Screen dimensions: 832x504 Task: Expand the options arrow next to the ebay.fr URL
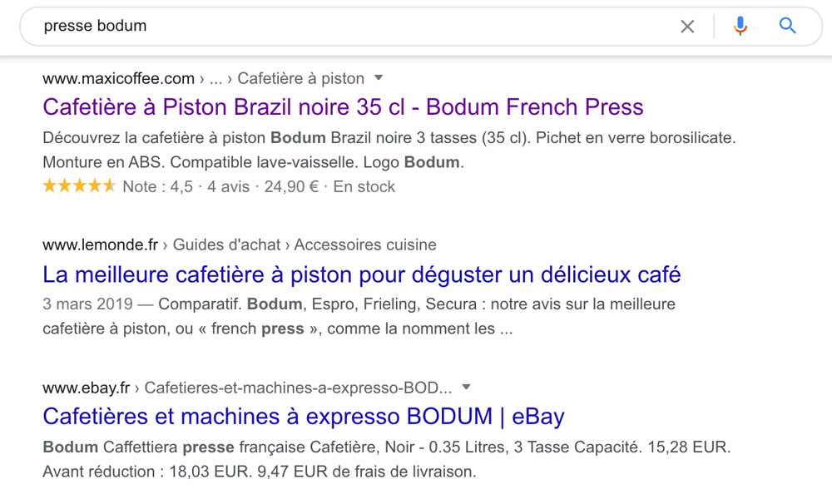466,388
